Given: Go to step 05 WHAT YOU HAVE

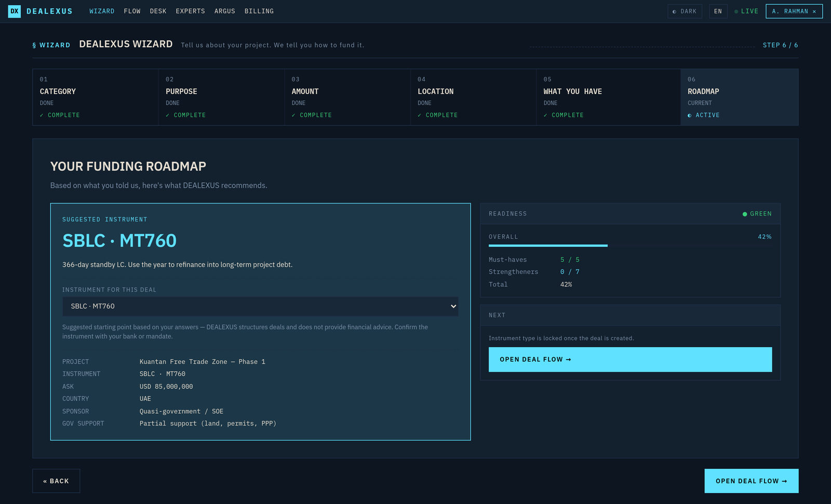Looking at the screenshot, I should tap(608, 97).
